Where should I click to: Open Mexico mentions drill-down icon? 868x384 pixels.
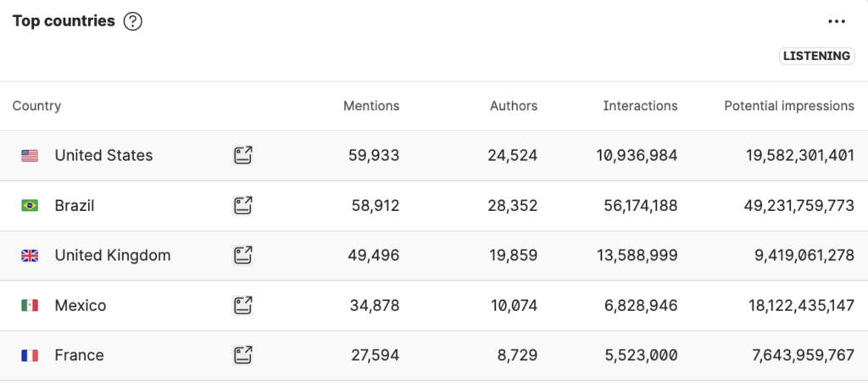tap(242, 305)
